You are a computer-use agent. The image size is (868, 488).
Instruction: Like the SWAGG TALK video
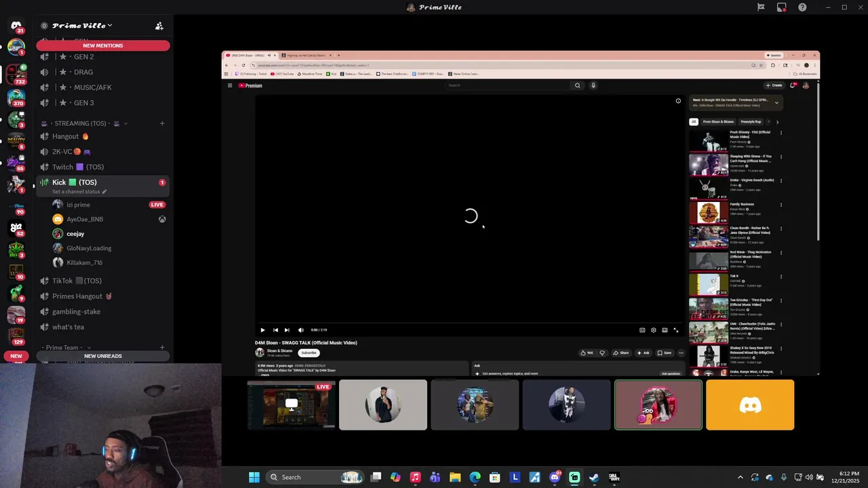coord(587,352)
